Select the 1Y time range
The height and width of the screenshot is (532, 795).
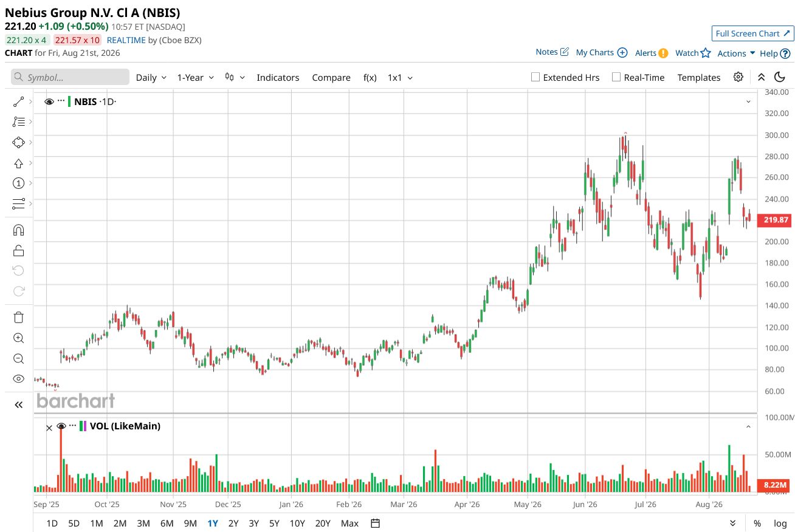coord(213,523)
